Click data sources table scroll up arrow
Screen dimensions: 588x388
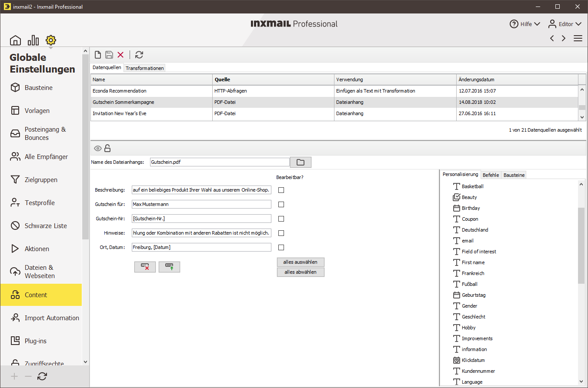pyautogui.click(x=582, y=89)
